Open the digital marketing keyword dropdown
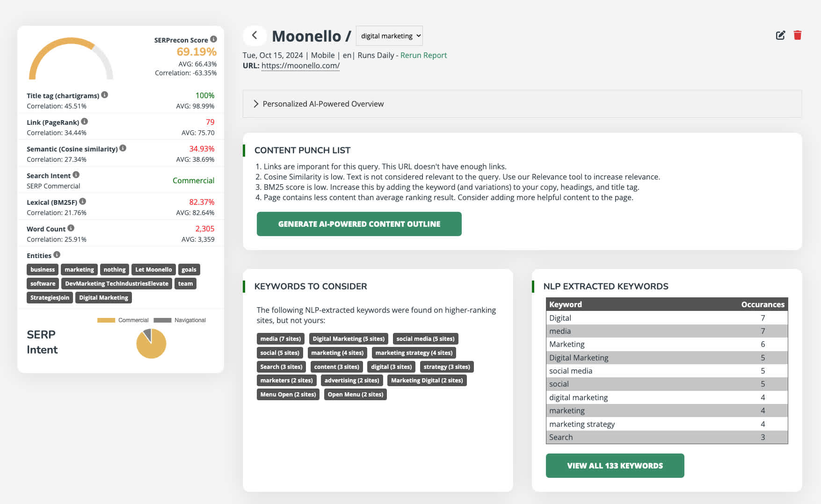Viewport: 821px width, 504px height. [x=389, y=36]
